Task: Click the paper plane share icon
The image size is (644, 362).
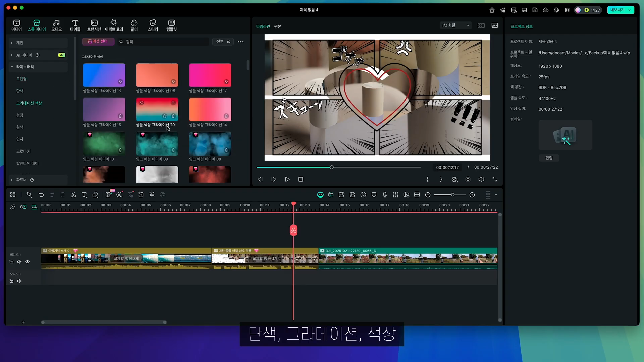Action: (x=503, y=10)
